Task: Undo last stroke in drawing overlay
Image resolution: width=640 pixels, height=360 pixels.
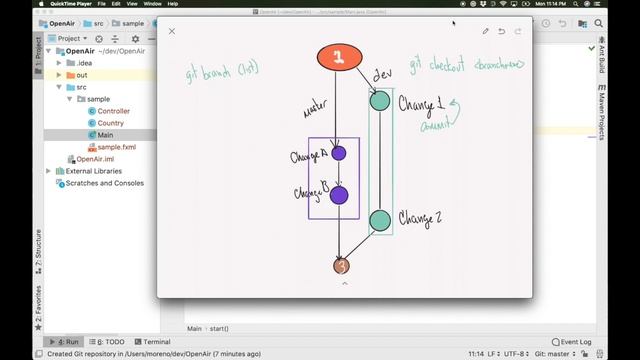Action: coord(502,31)
